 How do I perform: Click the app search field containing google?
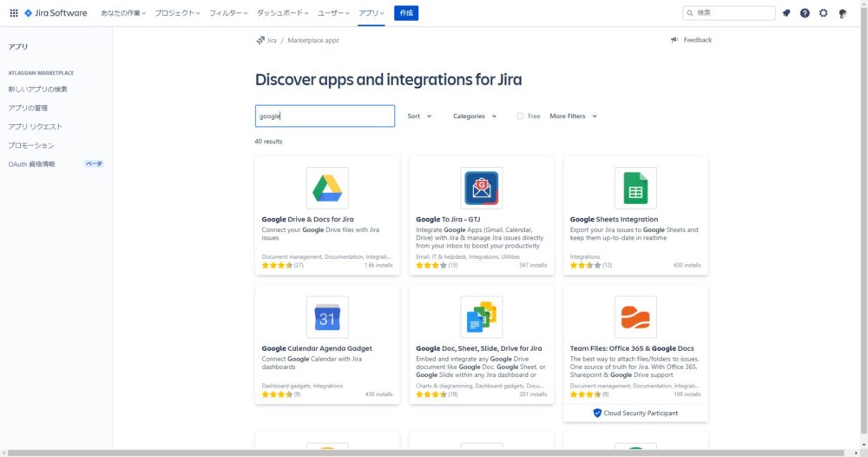325,116
